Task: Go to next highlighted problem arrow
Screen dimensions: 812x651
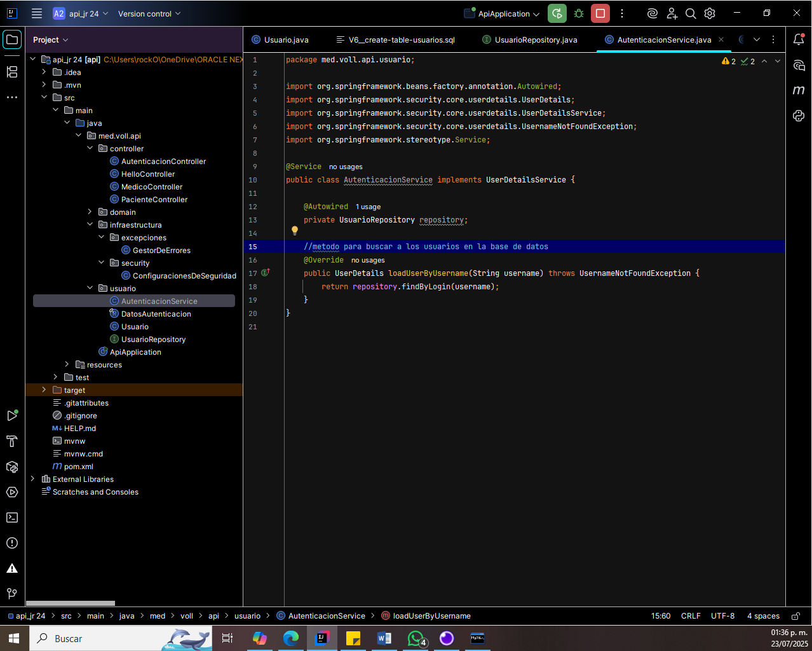Action: (x=778, y=61)
